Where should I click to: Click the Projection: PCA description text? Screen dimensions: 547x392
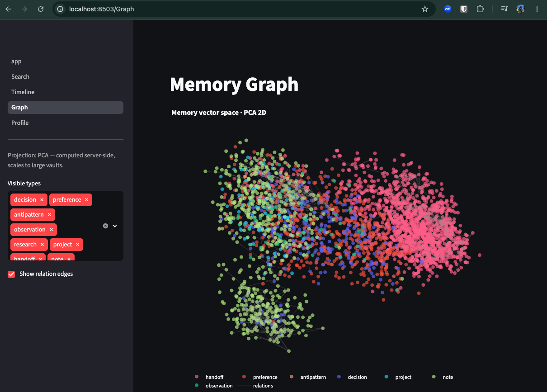point(62,161)
